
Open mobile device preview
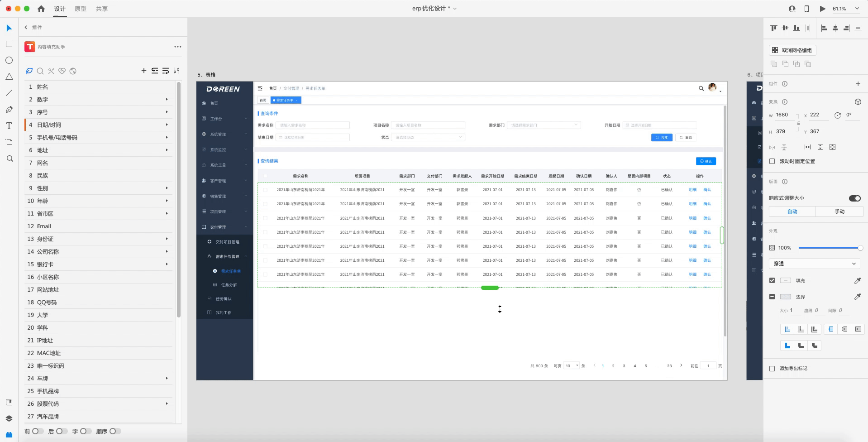(x=807, y=9)
